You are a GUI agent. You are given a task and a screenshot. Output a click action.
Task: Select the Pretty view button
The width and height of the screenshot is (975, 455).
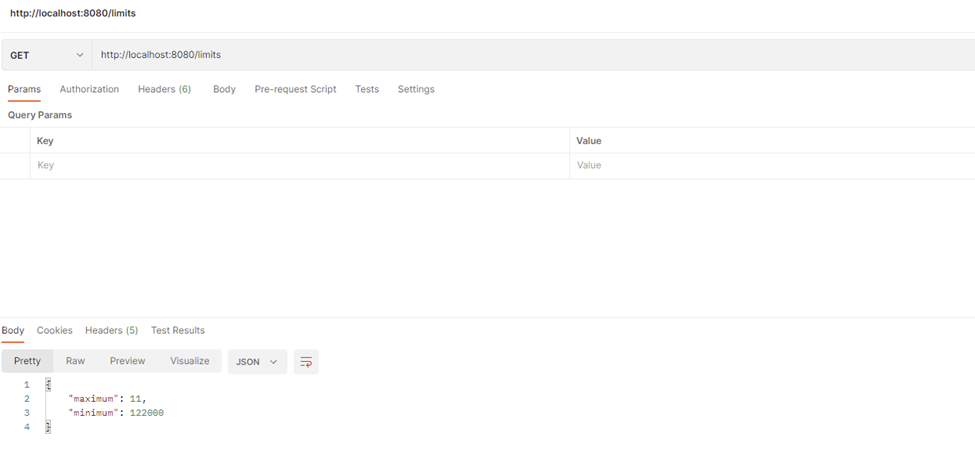click(x=27, y=361)
